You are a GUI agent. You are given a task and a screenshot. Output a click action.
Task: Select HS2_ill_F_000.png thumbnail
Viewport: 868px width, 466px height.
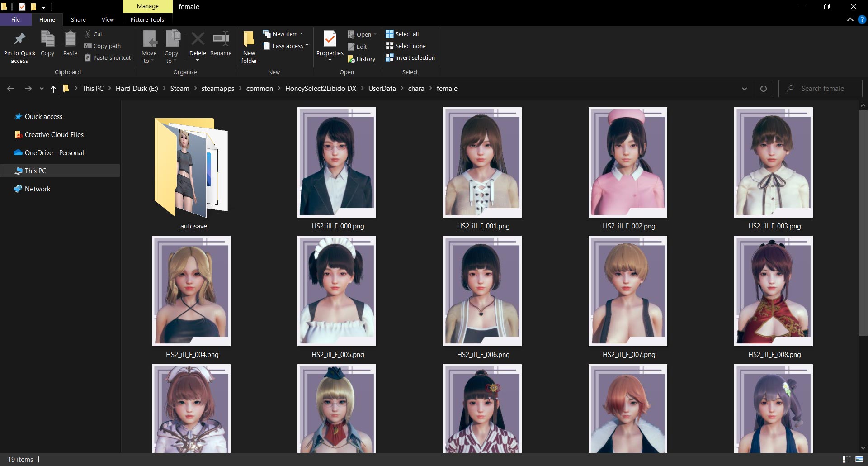(337, 162)
